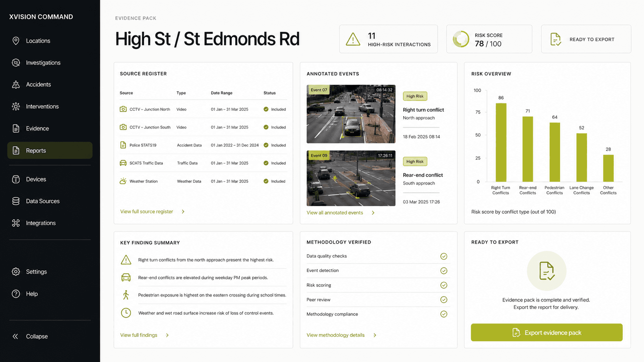
Task: Click the Right Turn Conflicts bar in chart
Action: [501, 142]
